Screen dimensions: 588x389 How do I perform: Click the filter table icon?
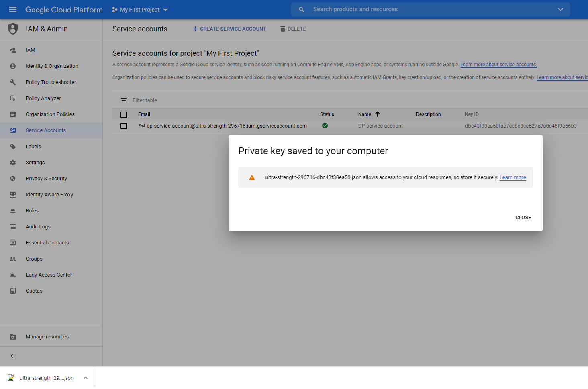tap(124, 100)
